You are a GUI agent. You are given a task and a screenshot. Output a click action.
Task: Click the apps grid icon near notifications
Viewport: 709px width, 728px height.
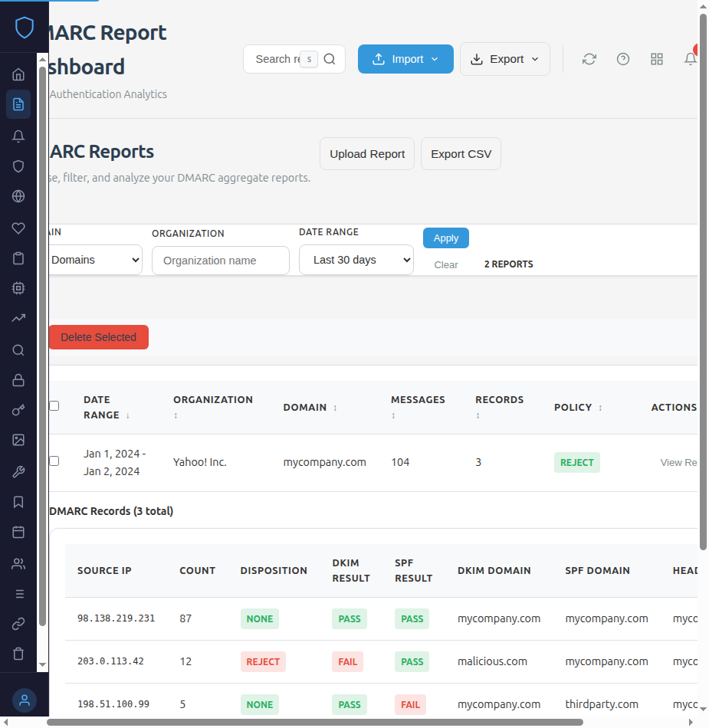pos(657,58)
